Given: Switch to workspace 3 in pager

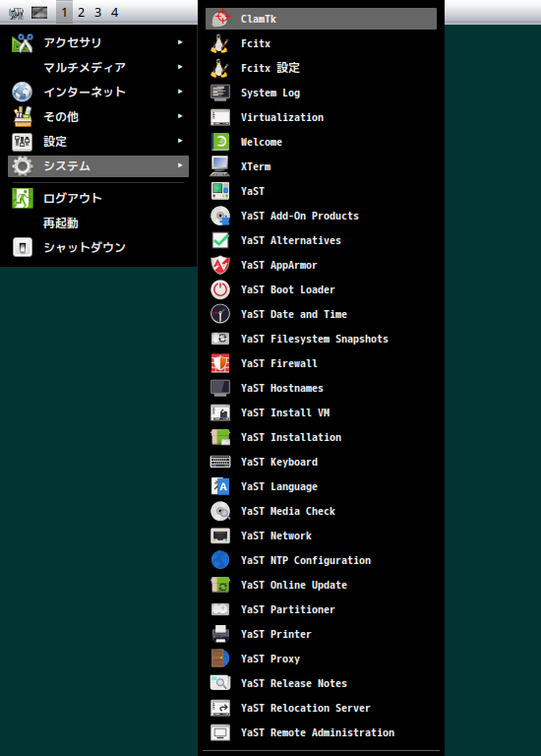Looking at the screenshot, I should click(x=97, y=12).
